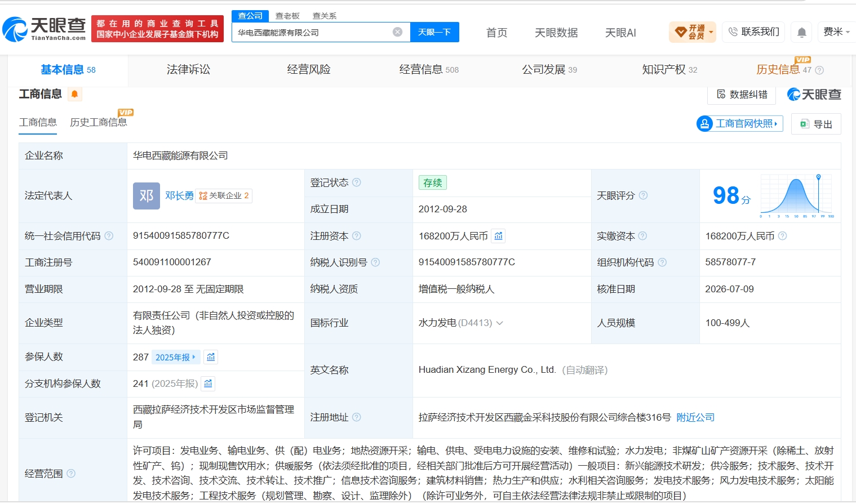Open the 费米 user account dropdown
The image size is (856, 504).
tap(836, 32)
